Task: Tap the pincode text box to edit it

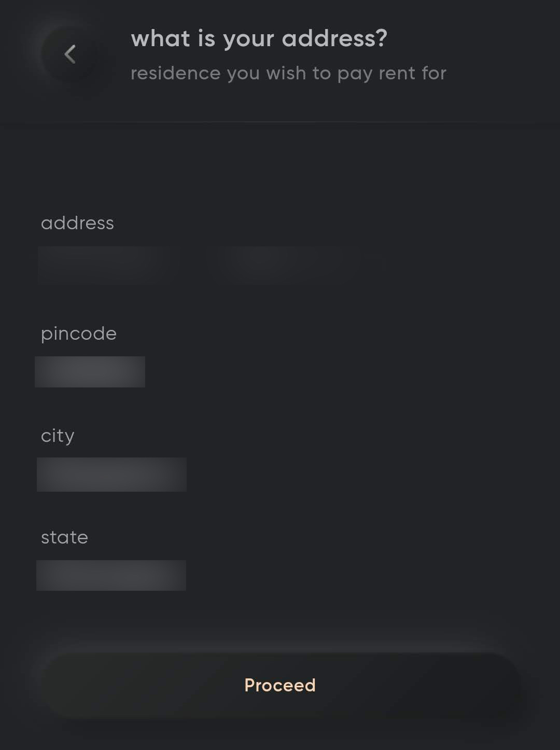Action: (x=89, y=371)
